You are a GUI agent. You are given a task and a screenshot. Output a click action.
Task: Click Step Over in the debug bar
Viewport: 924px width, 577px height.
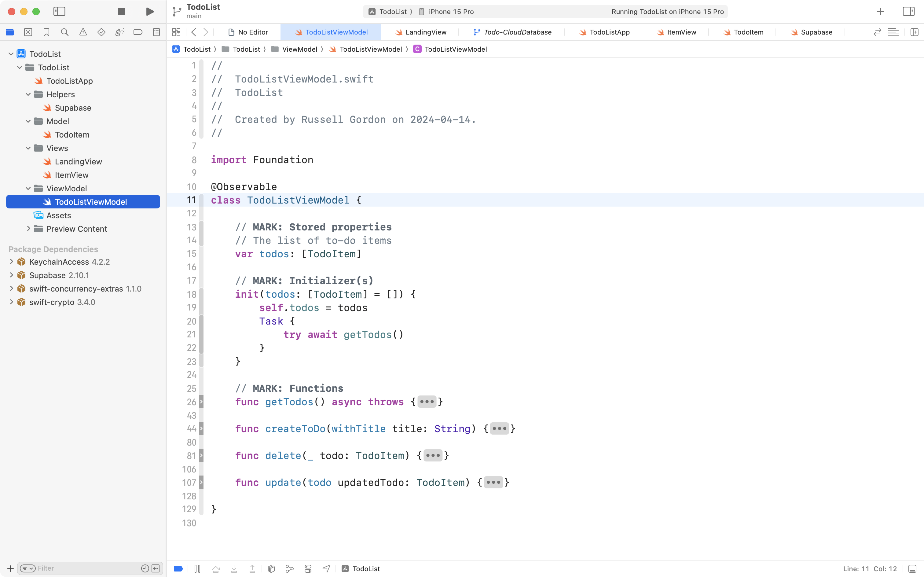(215, 568)
